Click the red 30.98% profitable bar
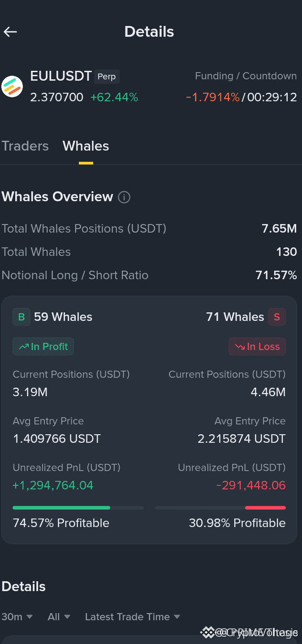This screenshot has width=302, height=644. click(265, 508)
